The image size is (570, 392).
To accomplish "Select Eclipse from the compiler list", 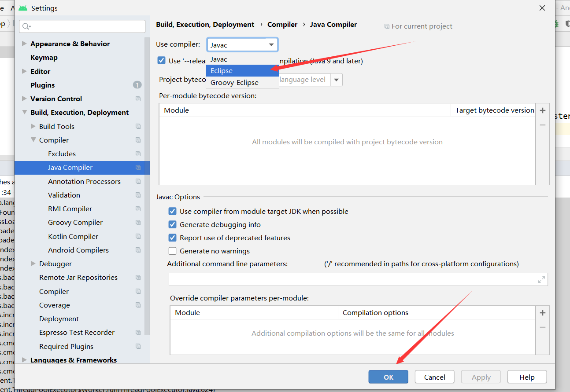I will coord(242,70).
